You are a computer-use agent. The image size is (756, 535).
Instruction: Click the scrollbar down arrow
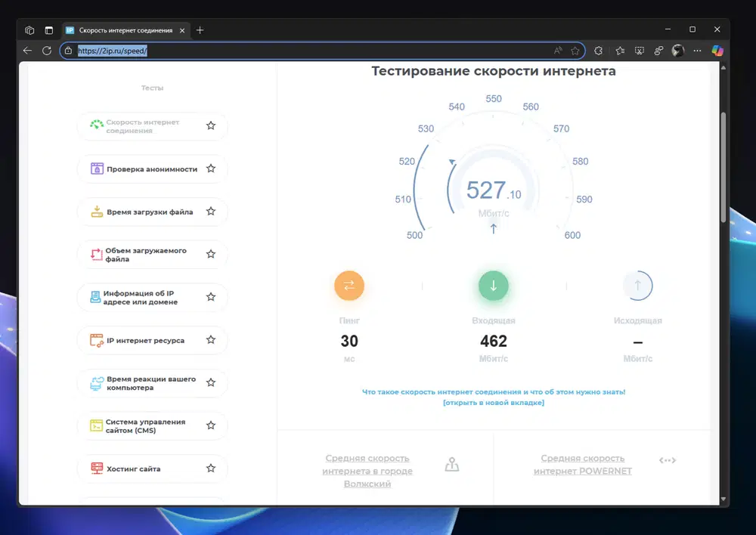coord(723,499)
